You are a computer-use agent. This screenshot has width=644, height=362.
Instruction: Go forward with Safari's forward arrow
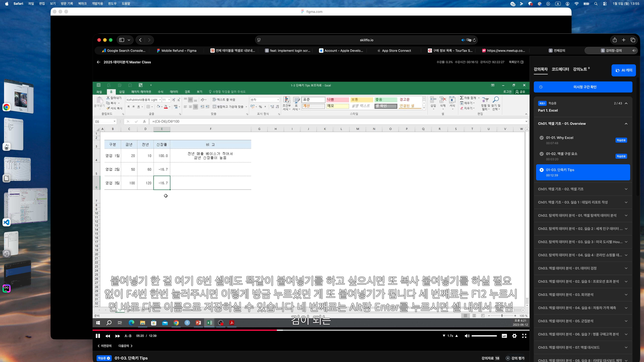(x=149, y=40)
